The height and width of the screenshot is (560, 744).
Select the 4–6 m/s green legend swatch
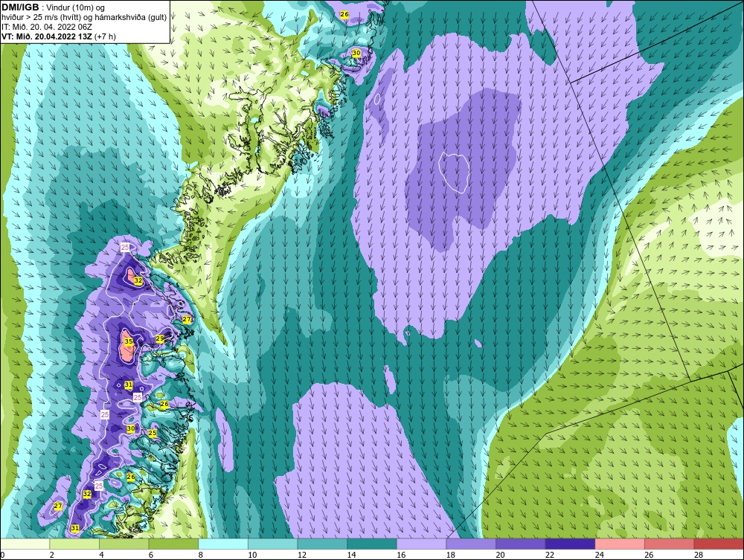point(124,544)
